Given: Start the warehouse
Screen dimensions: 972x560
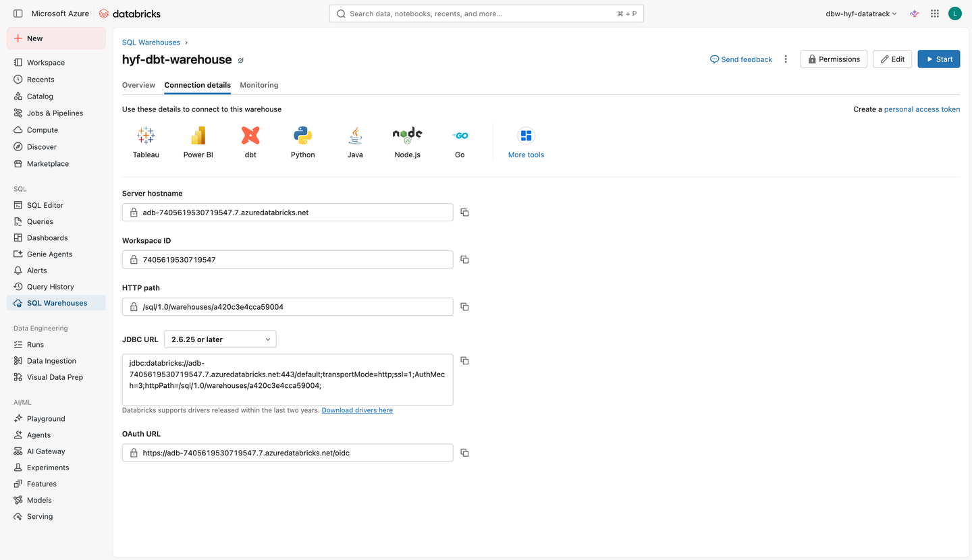Looking at the screenshot, I should pos(938,59).
